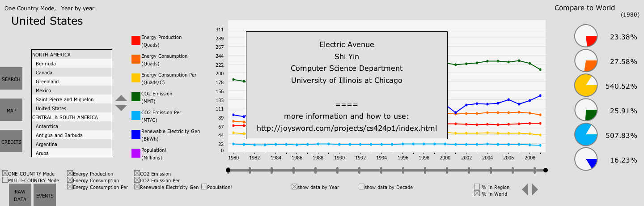Enable the MUTLI-COUNTRY Mode checkbox
644x206 pixels.
pyautogui.click(x=5, y=180)
